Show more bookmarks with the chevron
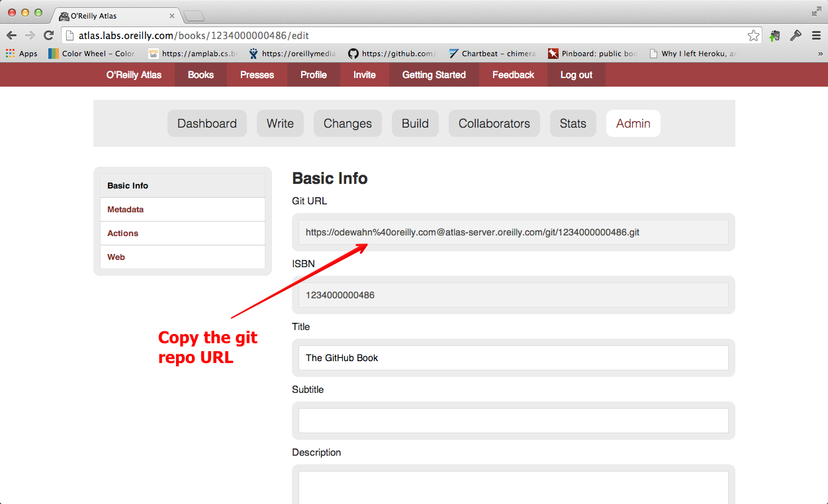This screenshot has height=504, width=828. pyautogui.click(x=820, y=54)
